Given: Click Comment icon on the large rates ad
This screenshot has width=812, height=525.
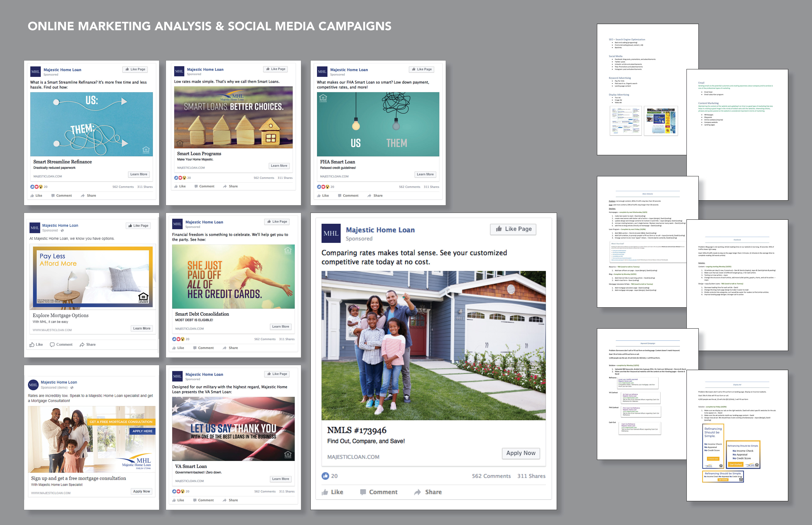Looking at the screenshot, I should coord(363,492).
